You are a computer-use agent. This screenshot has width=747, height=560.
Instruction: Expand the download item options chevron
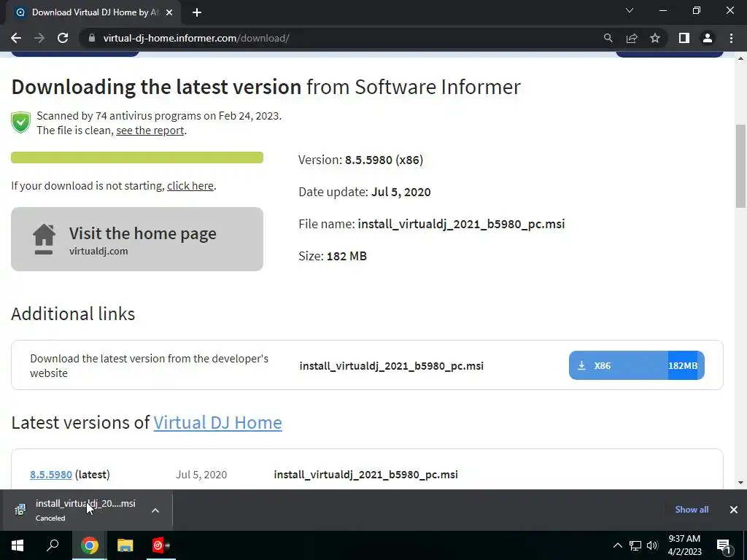(x=155, y=510)
